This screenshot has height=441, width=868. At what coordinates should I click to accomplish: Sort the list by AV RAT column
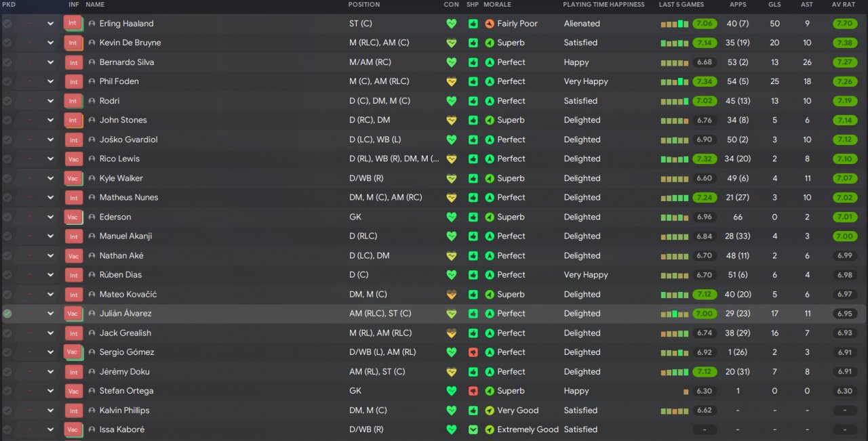(x=844, y=5)
